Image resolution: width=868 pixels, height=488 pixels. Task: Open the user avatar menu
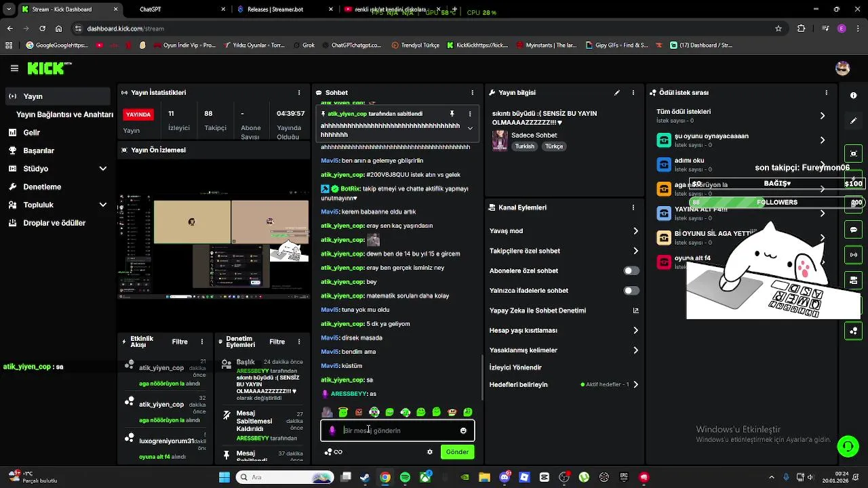[843, 68]
